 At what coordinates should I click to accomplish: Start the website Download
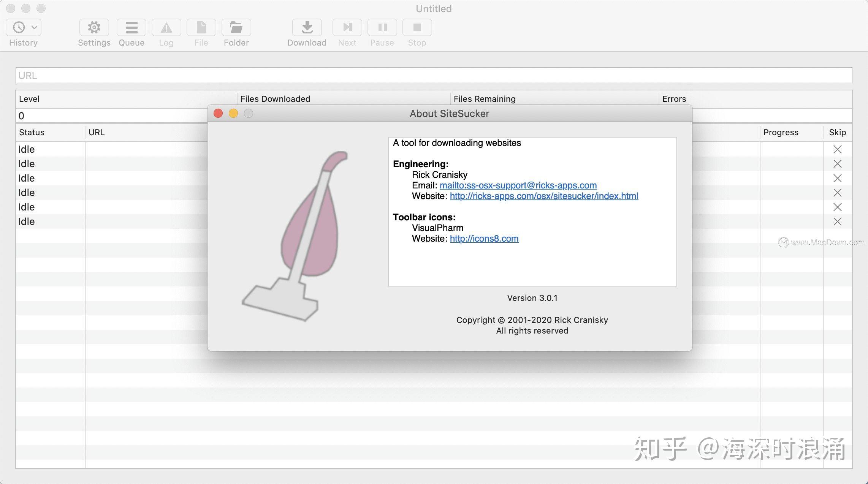click(x=307, y=27)
